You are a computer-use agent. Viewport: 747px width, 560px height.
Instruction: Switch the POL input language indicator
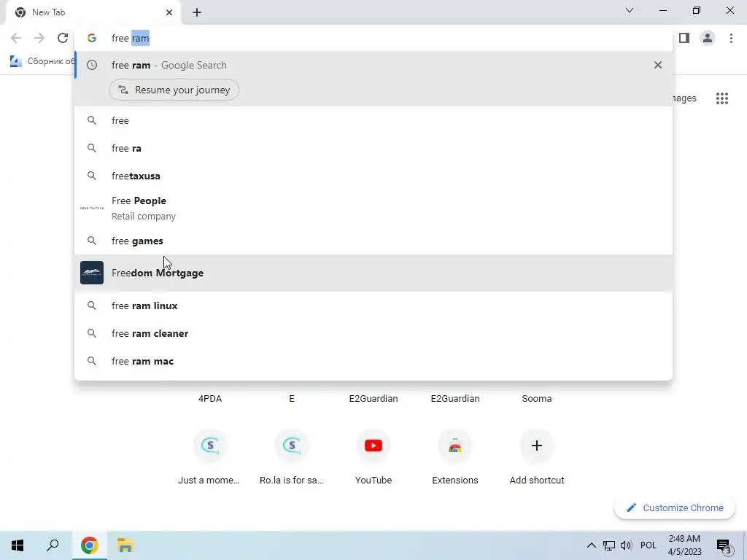click(648, 545)
